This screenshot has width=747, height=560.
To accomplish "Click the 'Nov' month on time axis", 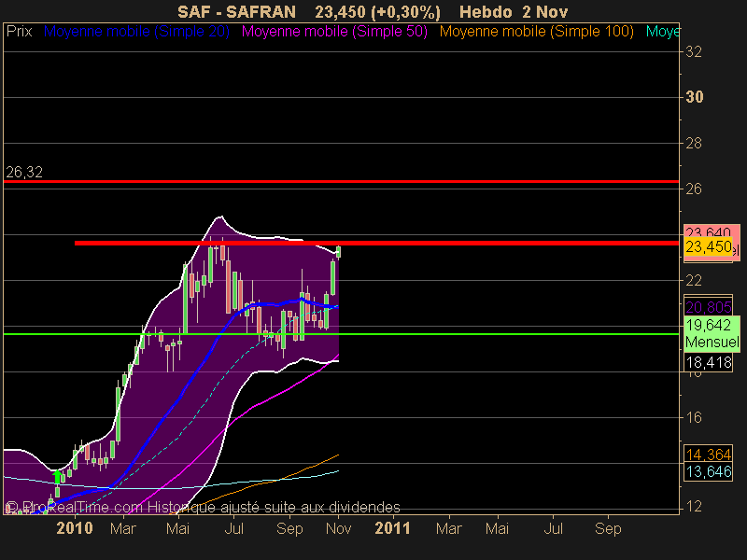I will click(339, 528).
